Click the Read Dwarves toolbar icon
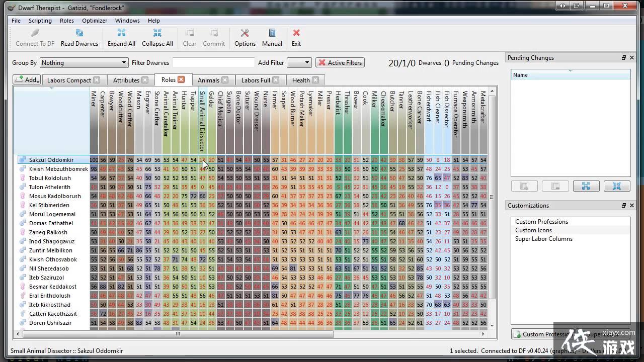Image resolution: width=644 pixels, height=362 pixels. click(79, 38)
